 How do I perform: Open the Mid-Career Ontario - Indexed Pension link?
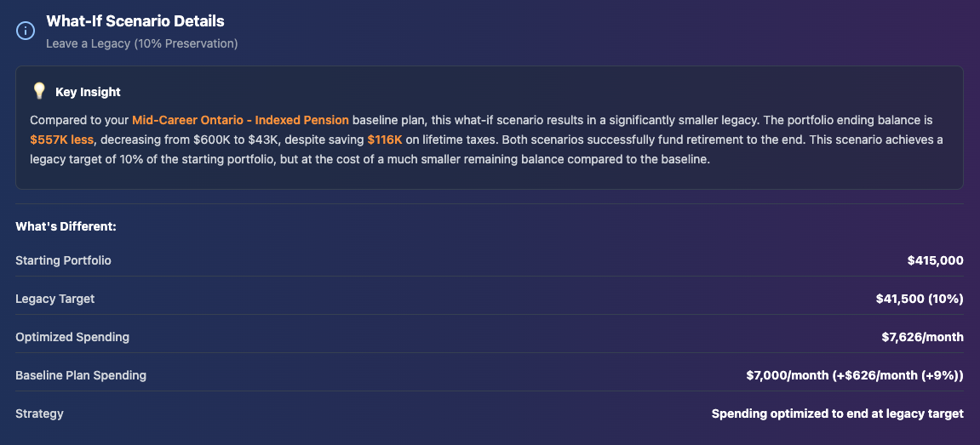coord(240,120)
